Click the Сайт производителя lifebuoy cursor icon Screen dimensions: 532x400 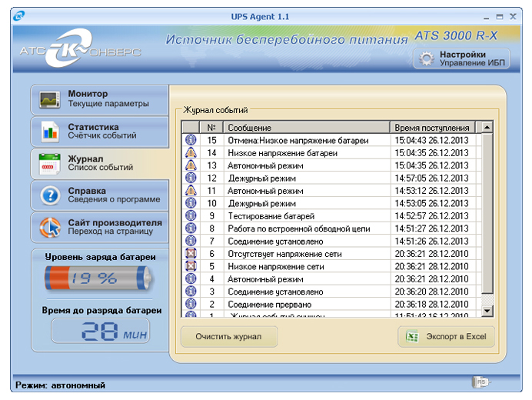tap(50, 228)
